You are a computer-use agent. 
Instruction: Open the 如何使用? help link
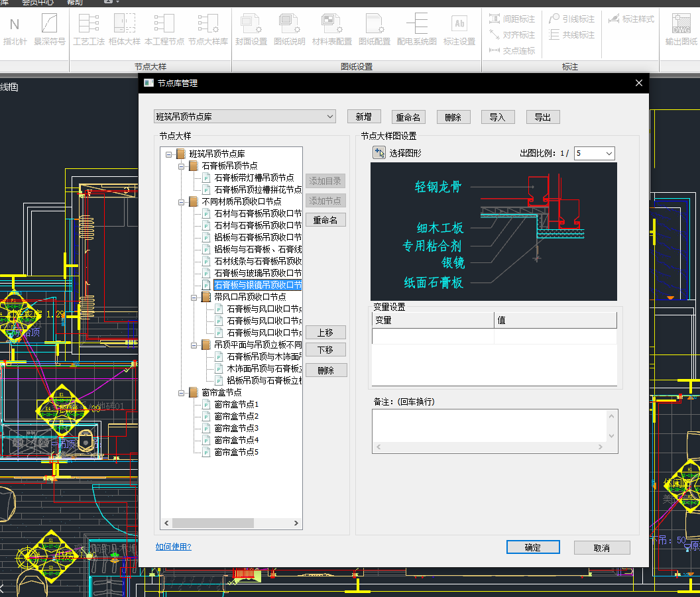pyautogui.click(x=173, y=547)
